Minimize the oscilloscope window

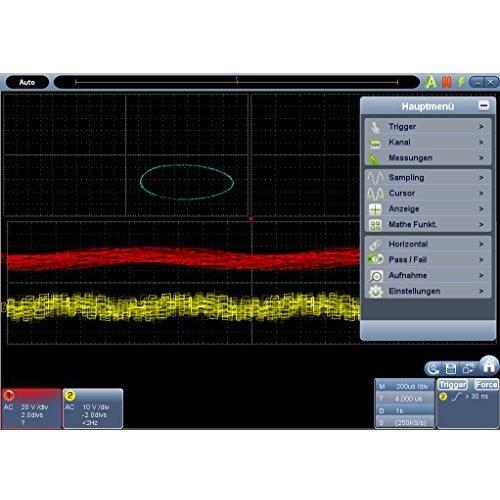(477, 82)
